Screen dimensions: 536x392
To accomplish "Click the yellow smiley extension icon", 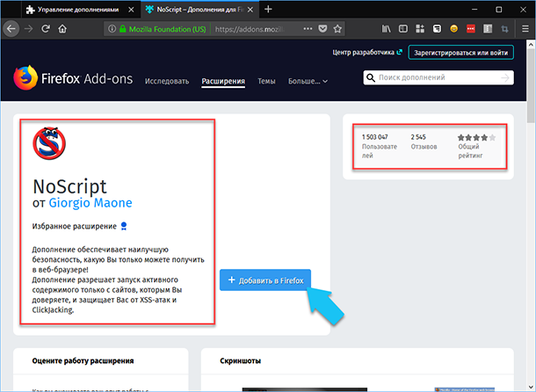I will [453, 29].
